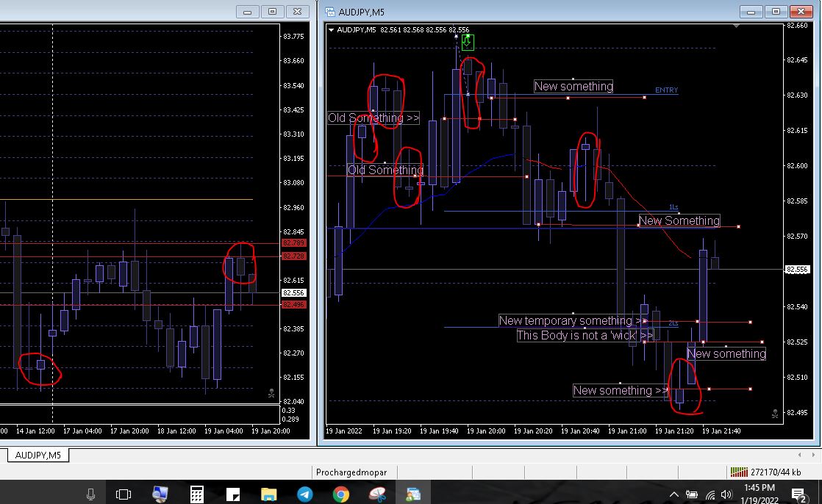
Task: Click the green down-arrow sell marker
Action: click(467, 42)
